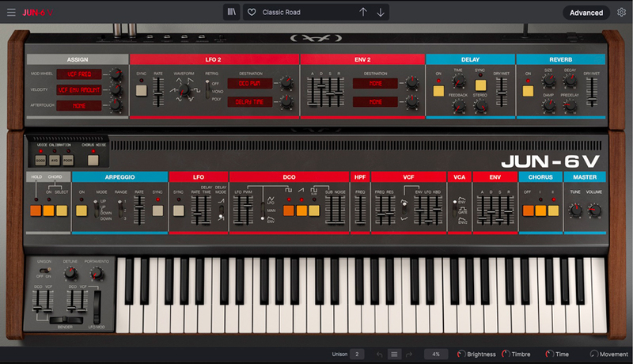The height and width of the screenshot is (364, 633).
Task: Select Chorus Off button
Action: click(528, 210)
